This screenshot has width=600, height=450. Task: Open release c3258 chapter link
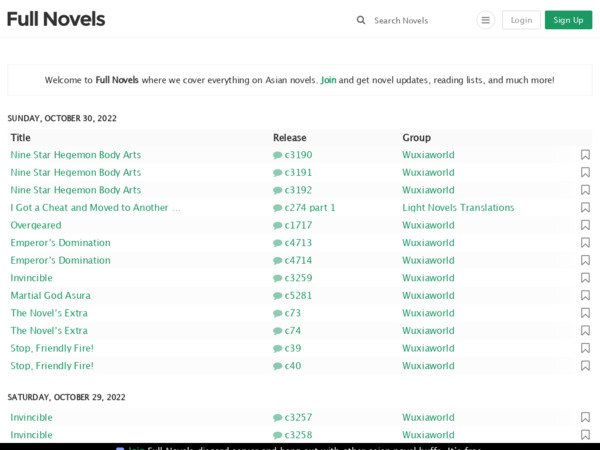(298, 435)
